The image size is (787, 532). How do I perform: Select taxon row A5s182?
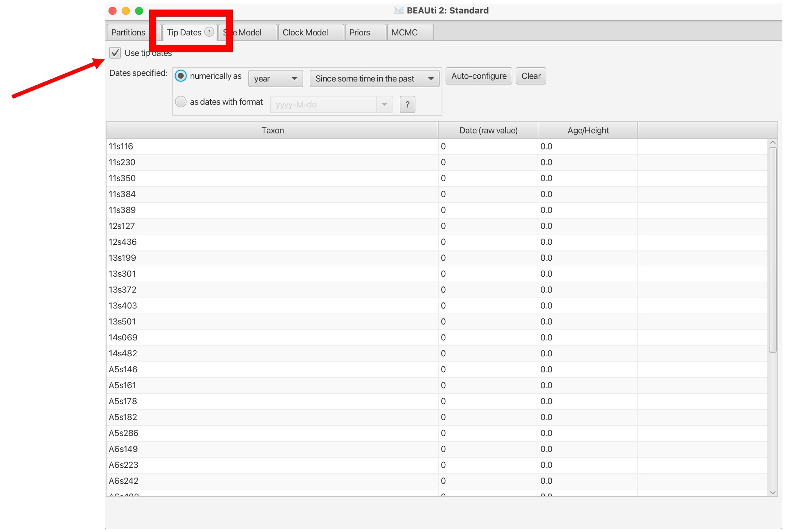[437, 417]
